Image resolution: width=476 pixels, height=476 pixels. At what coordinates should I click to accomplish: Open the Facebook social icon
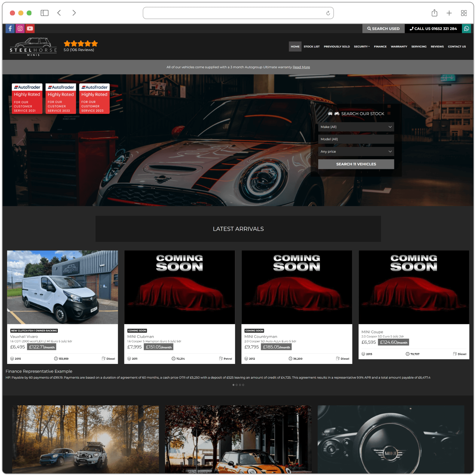tap(10, 29)
